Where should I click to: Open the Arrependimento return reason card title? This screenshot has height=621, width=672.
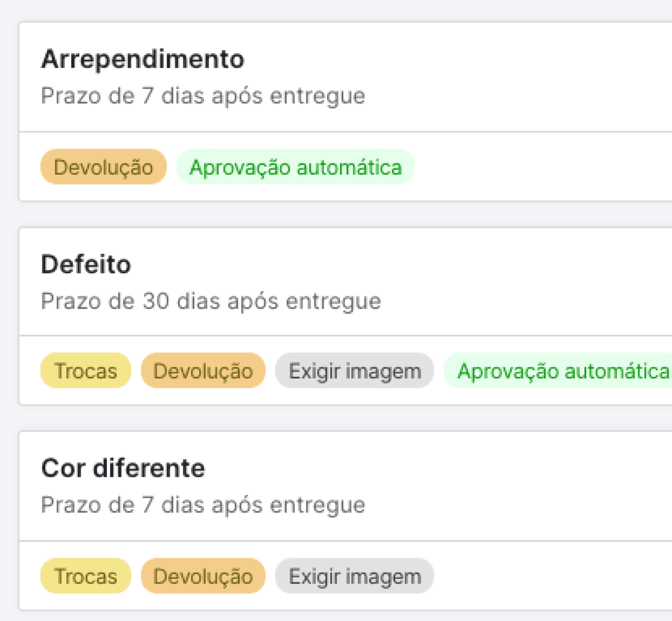[142, 59]
